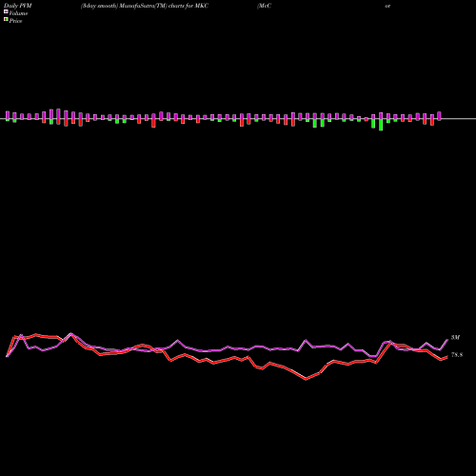Click the '5M' volume line end label

[x=455, y=337]
